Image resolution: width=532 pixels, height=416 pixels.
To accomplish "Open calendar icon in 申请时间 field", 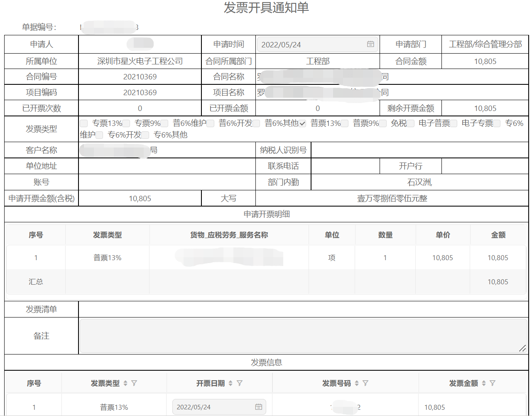I will pos(370,44).
